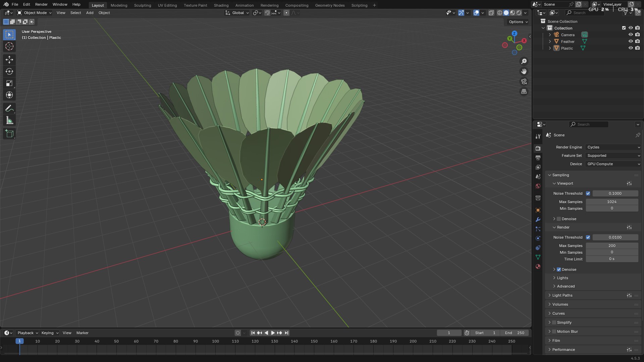Open the Feature Set dropdown
Viewport: 644px width, 362px height.
tap(613, 156)
